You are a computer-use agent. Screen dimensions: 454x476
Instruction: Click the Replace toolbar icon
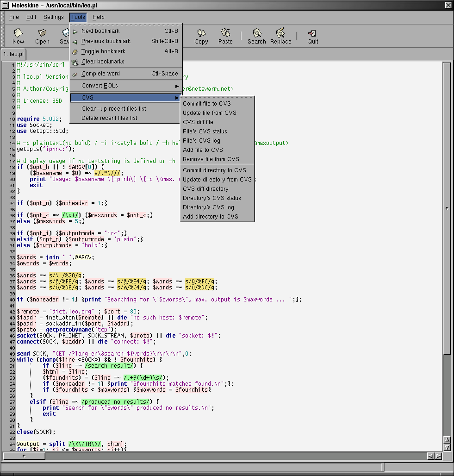tap(280, 36)
